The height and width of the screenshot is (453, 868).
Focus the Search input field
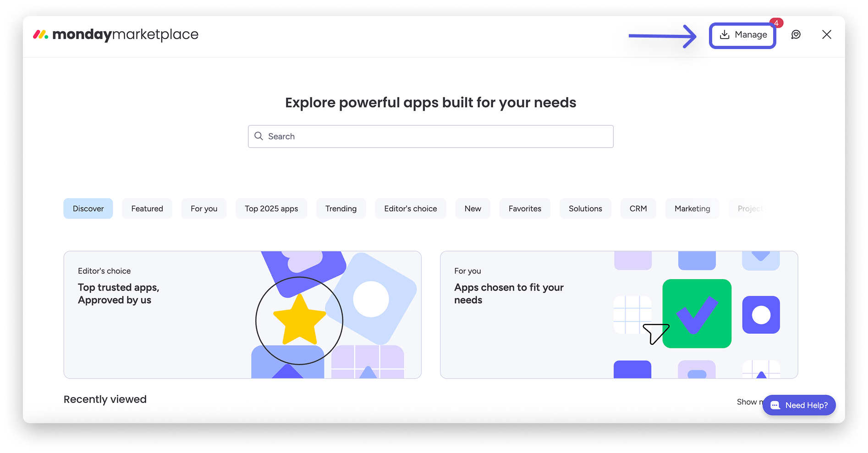tap(431, 137)
